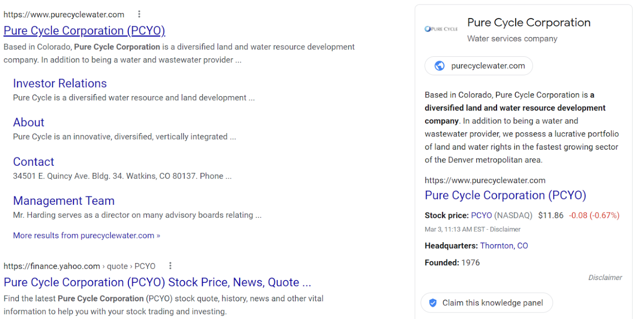The image size is (644, 319).
Task: Click Founded: 1976 entry
Action: pyautogui.click(x=452, y=262)
